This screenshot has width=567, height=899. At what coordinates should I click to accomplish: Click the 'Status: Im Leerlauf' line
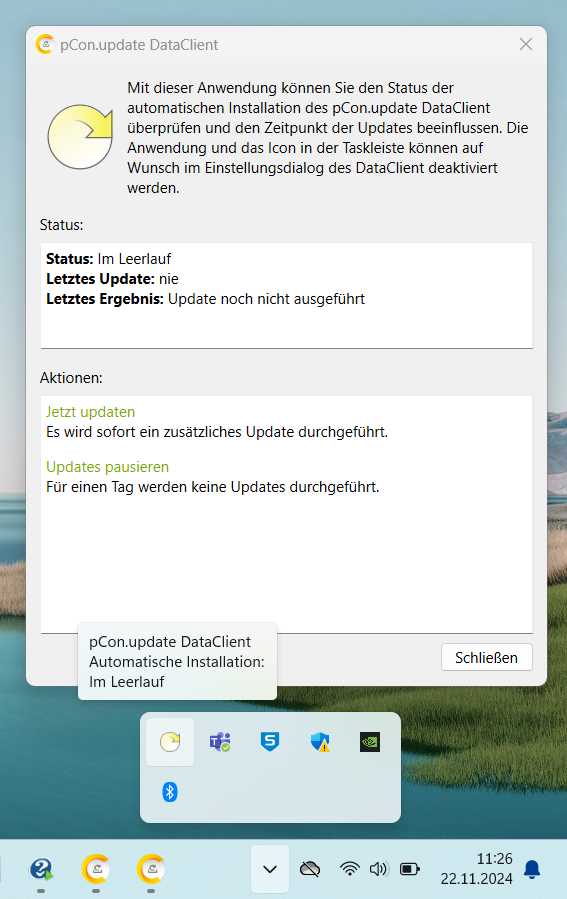click(108, 259)
